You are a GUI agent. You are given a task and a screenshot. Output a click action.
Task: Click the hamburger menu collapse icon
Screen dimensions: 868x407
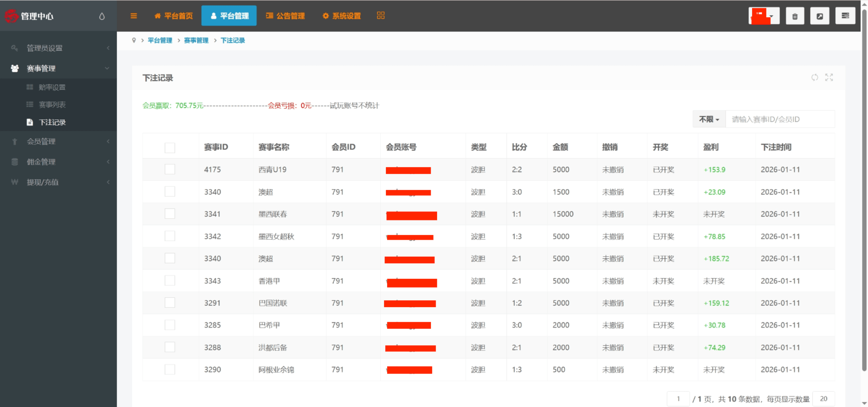click(x=134, y=16)
